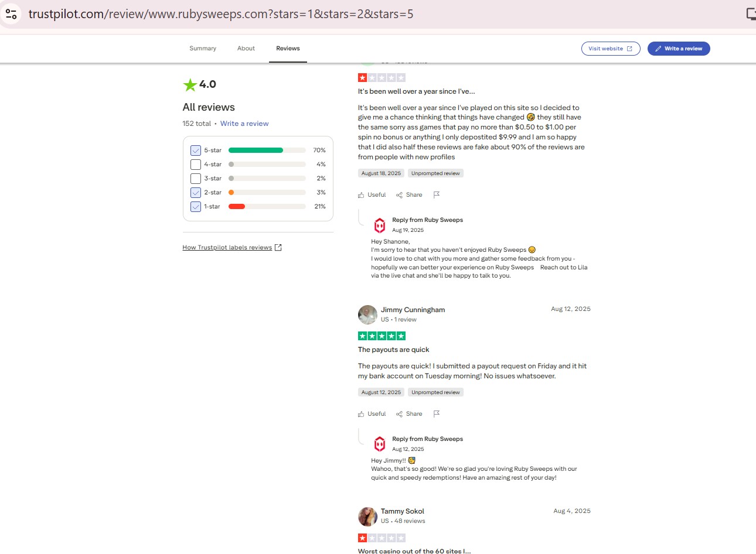Uncheck the 2-star filter checkbox
Viewport: 756px width, 554px height.
[196, 193]
